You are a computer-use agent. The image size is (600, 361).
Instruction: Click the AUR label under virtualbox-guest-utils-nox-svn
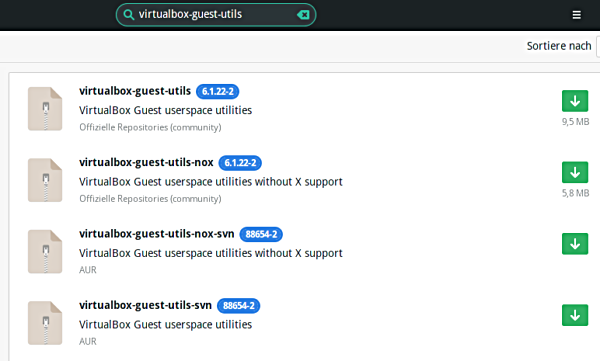88,270
